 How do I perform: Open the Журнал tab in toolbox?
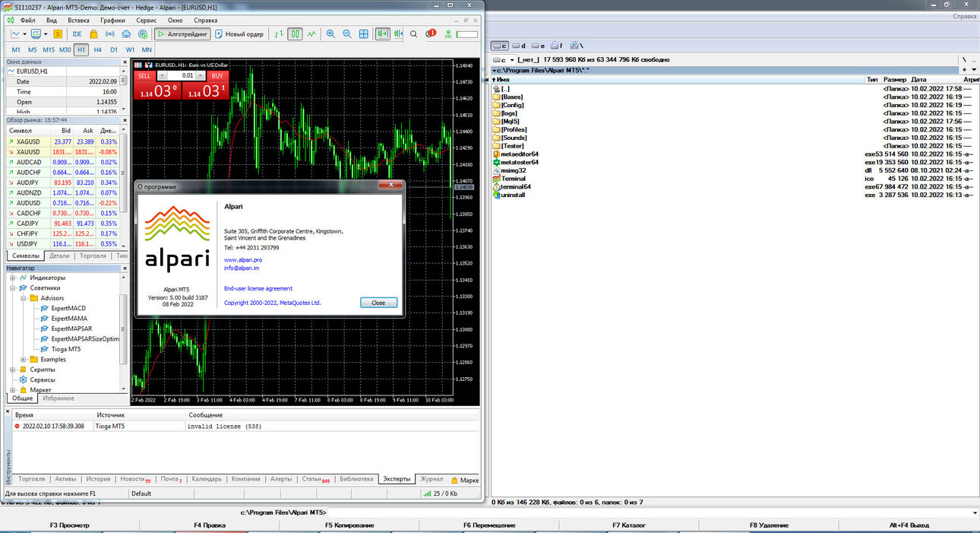pos(432,479)
